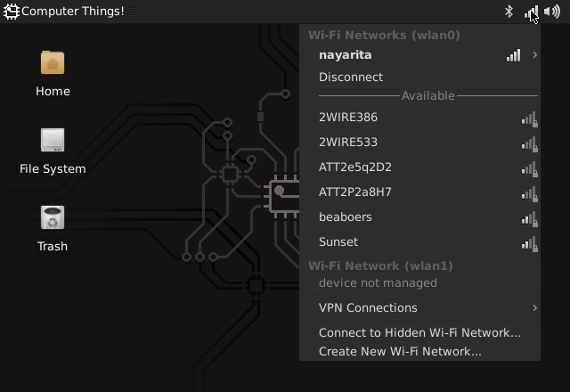Image resolution: width=570 pixels, height=392 pixels.
Task: Open the Home folder icon
Action: tap(53, 63)
